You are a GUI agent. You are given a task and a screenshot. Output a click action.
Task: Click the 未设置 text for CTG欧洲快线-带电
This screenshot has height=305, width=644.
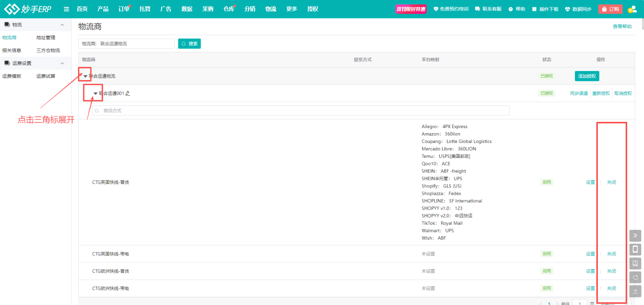(428, 288)
